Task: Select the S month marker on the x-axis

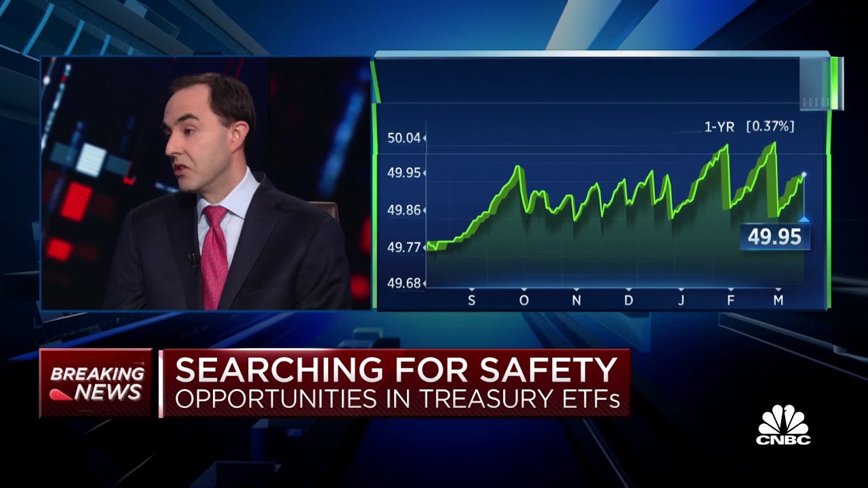Action: click(471, 300)
